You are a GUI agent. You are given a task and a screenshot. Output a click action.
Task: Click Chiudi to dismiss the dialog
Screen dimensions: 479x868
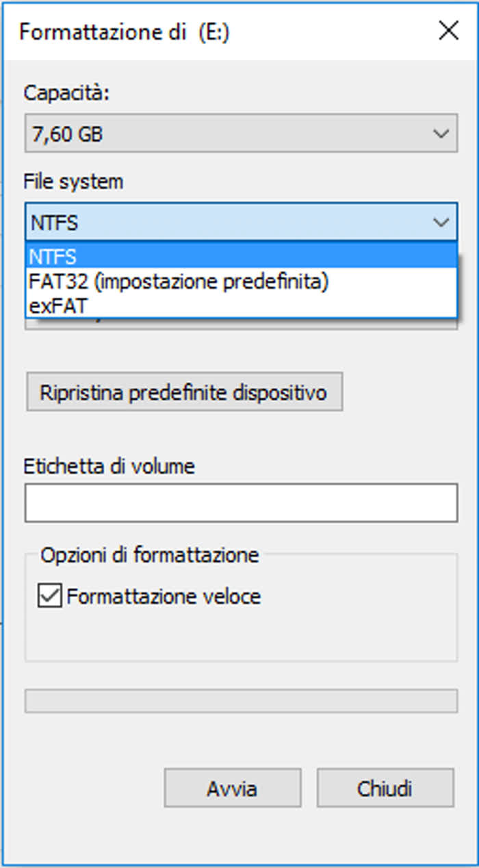click(385, 787)
